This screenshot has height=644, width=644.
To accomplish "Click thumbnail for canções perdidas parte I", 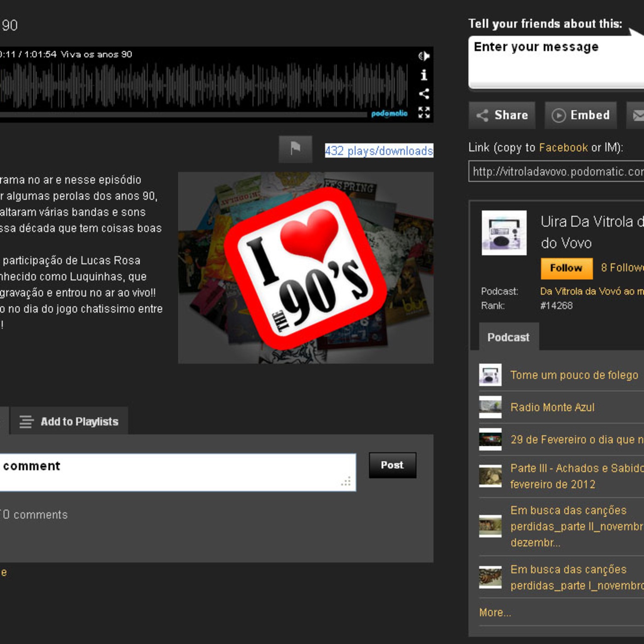I will pyautogui.click(x=490, y=577).
